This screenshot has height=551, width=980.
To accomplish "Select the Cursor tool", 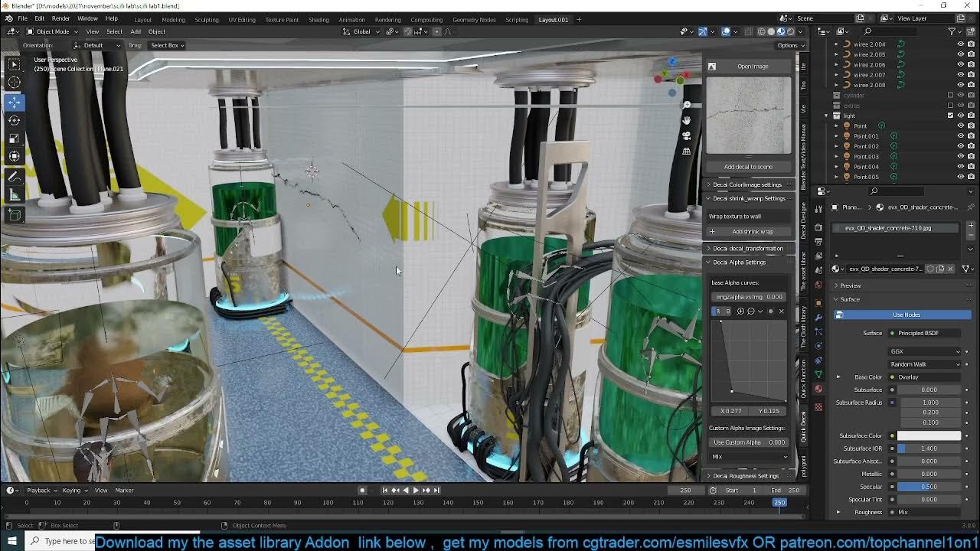I will pos(14,83).
